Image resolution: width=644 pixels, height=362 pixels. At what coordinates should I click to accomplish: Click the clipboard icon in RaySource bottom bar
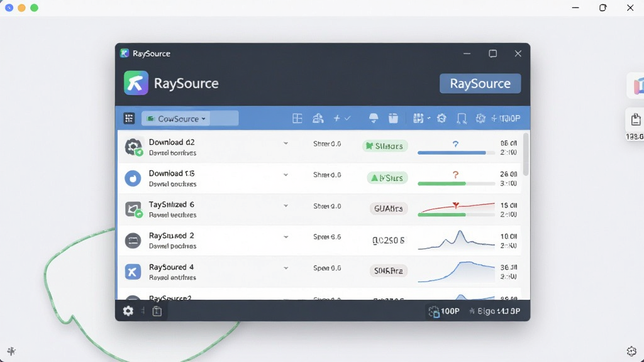157,311
